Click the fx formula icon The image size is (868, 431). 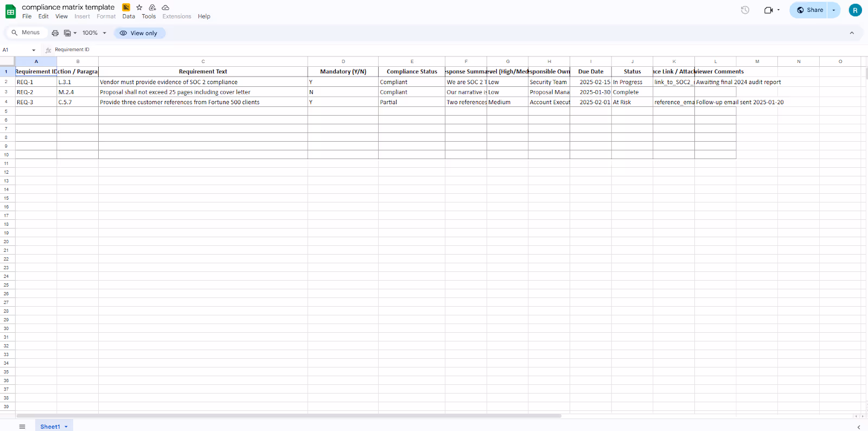[x=48, y=50]
